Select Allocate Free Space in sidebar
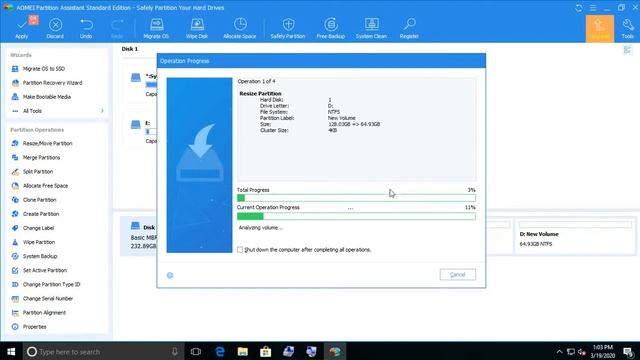640x360 pixels. (40, 186)
